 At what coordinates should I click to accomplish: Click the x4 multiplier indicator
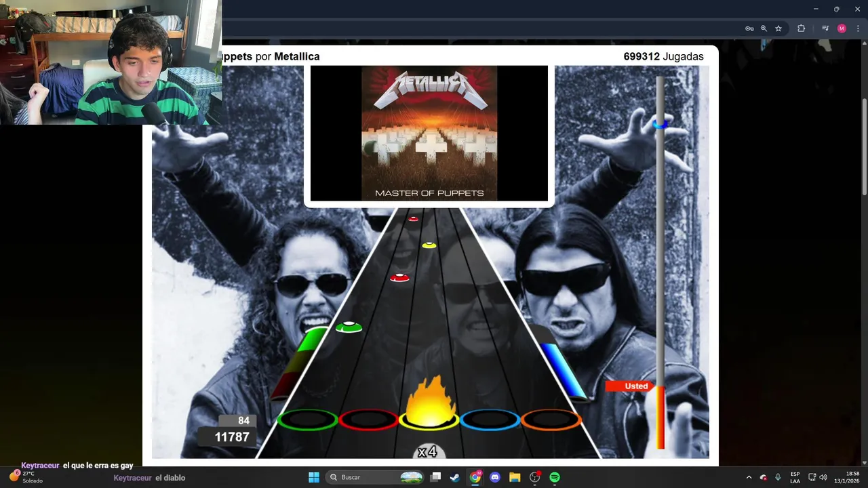coord(428,452)
